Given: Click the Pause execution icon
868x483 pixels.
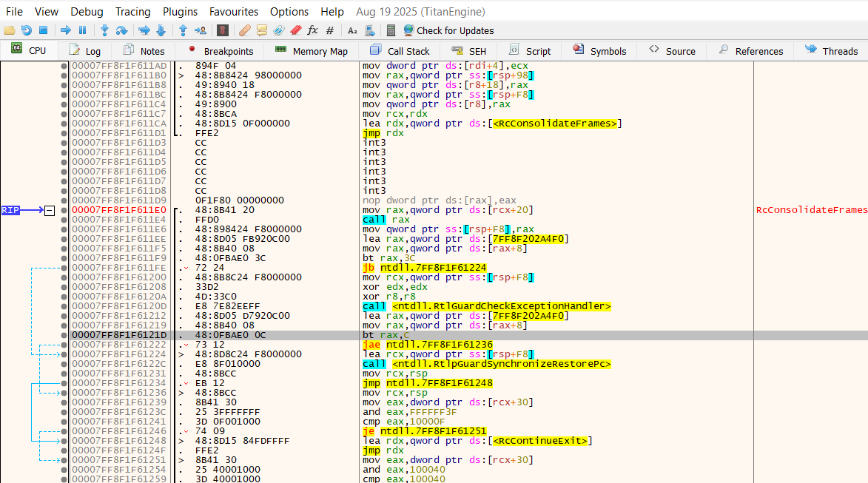Looking at the screenshot, I should click(x=82, y=30).
